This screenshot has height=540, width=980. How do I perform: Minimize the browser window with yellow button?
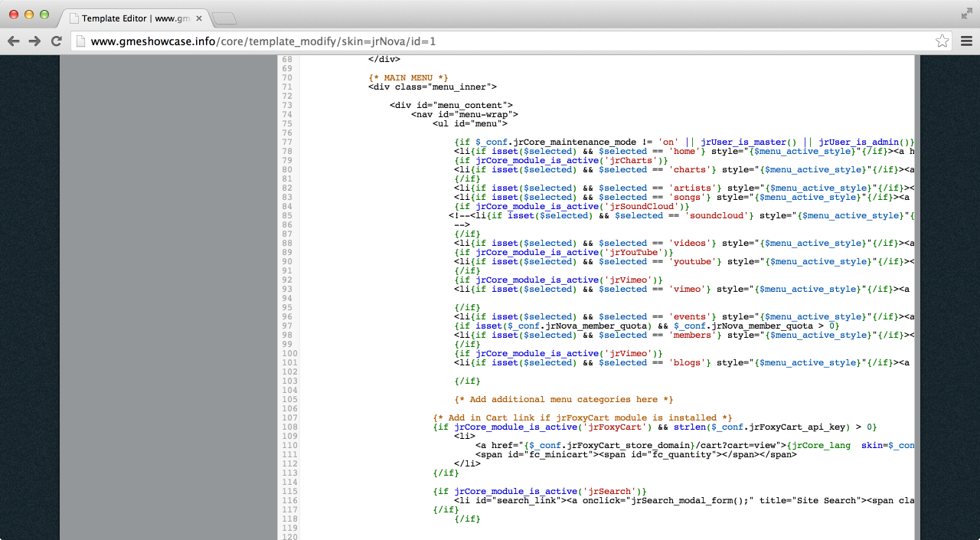(29, 15)
